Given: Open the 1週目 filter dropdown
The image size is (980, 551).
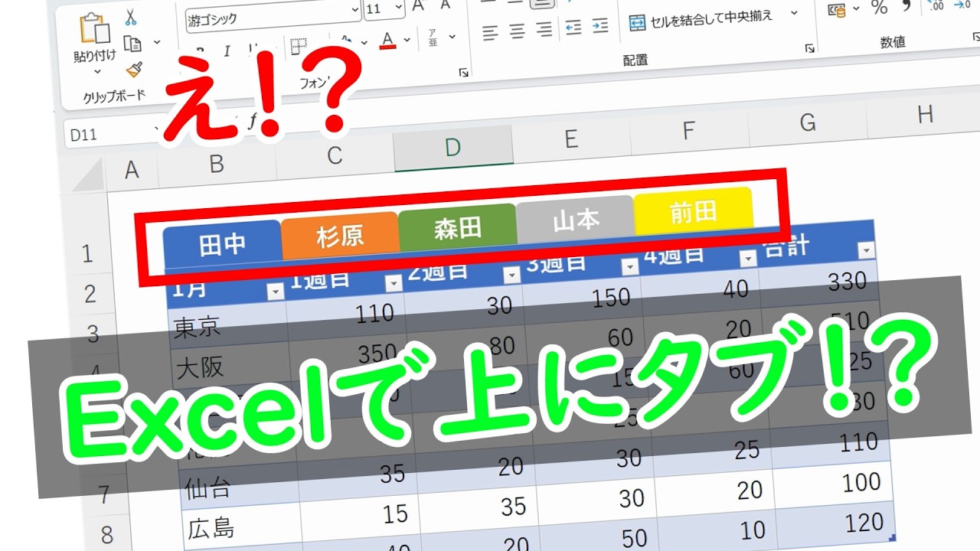Looking at the screenshot, I should (393, 283).
